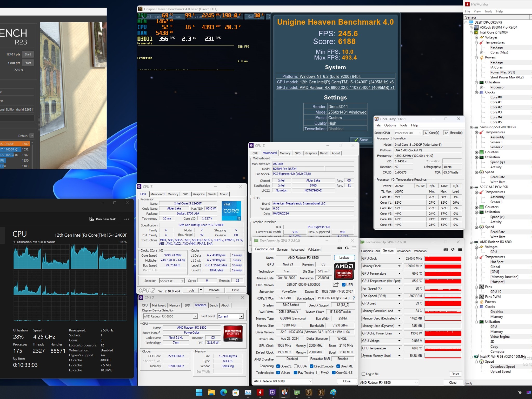Open the GPU-Z hamburger menu icon
Screen dimensions: 532x399
click(x=354, y=248)
